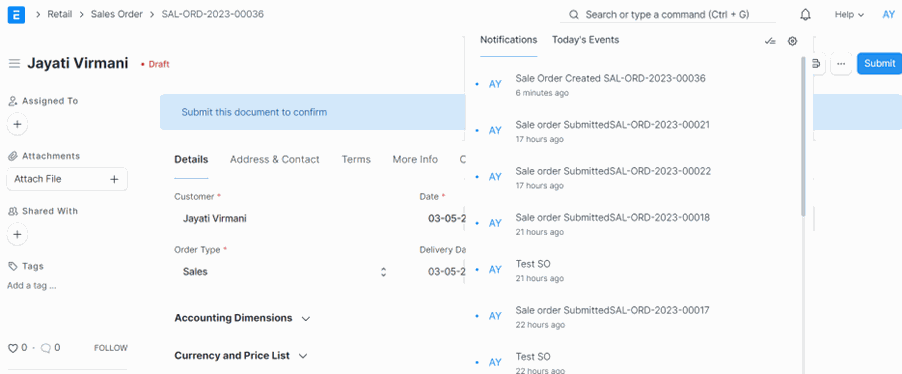Open the ERPNext home logo
Screen dimensions: 902x374
coord(16,14)
